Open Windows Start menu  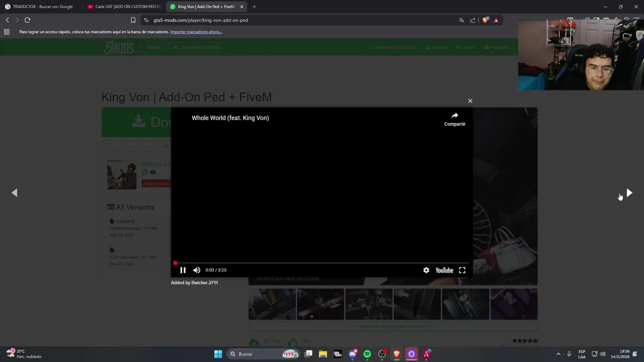[x=218, y=354]
